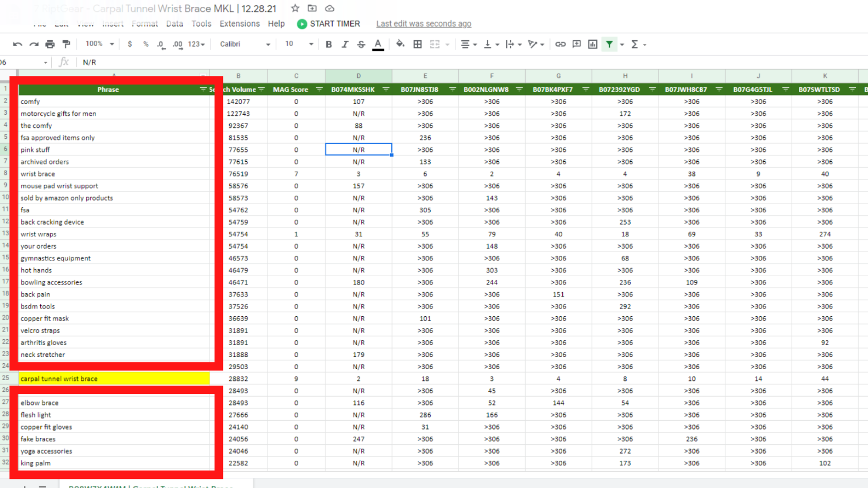Click the undo arrow icon
Image resolution: width=868 pixels, height=488 pixels.
pyautogui.click(x=18, y=44)
